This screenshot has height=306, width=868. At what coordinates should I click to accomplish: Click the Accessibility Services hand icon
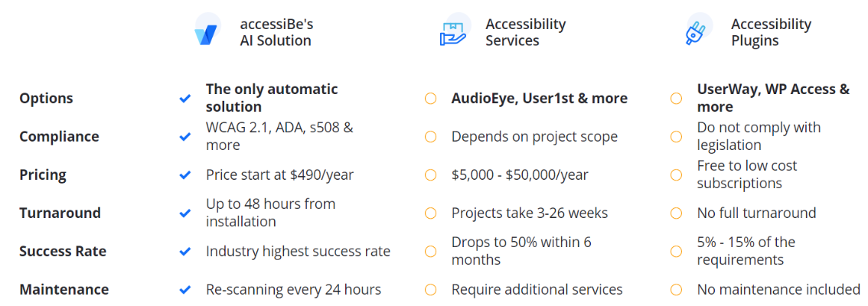coord(453,33)
